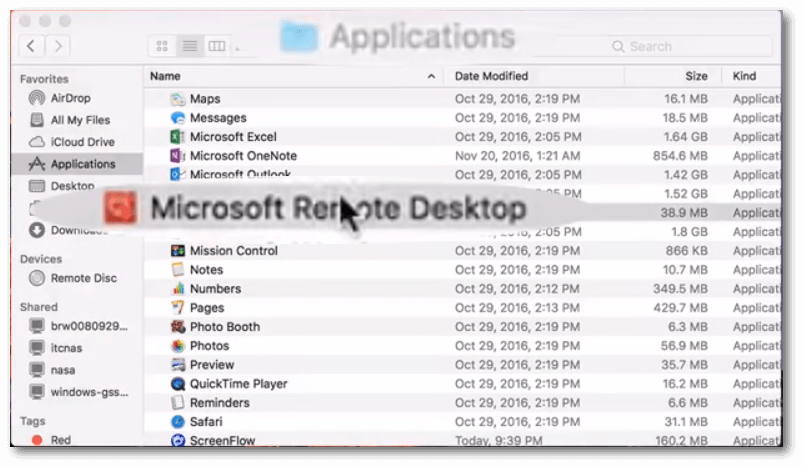Go back with the left chevron button
Image resolution: width=803 pixels, height=467 pixels.
pyautogui.click(x=31, y=46)
